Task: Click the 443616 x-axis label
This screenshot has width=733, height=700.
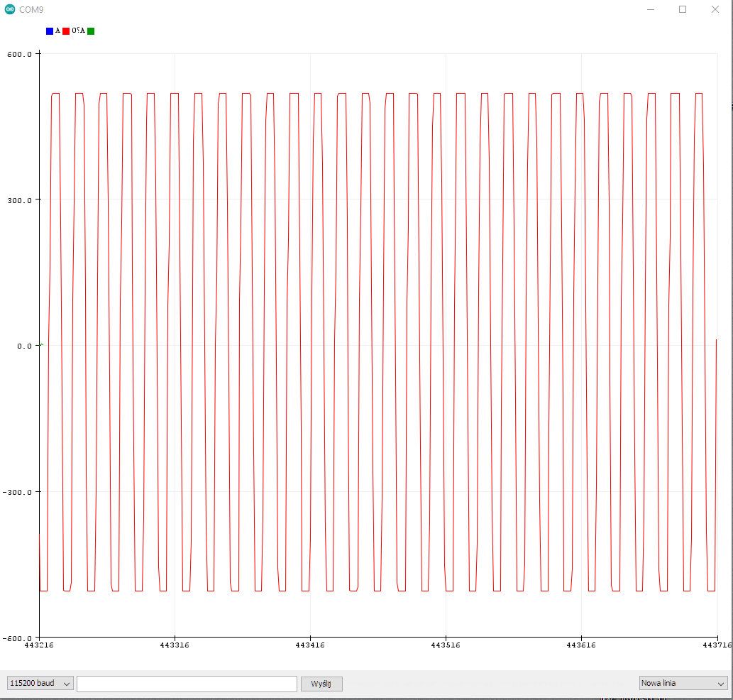Action: pyautogui.click(x=581, y=645)
